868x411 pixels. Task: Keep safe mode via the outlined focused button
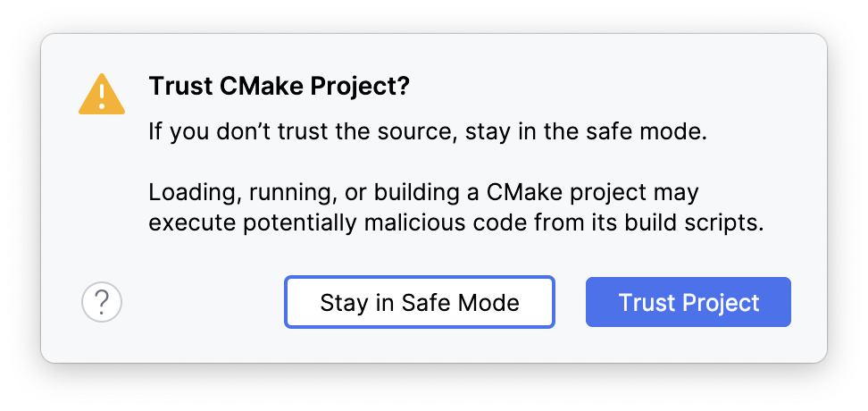(420, 302)
